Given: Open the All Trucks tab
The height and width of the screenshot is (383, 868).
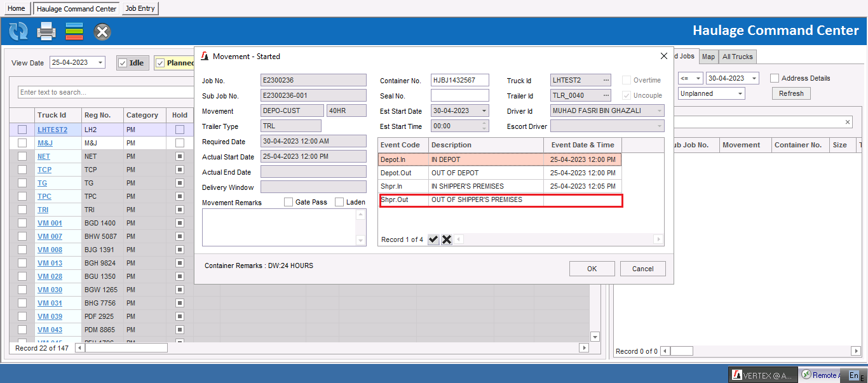Looking at the screenshot, I should [x=738, y=57].
